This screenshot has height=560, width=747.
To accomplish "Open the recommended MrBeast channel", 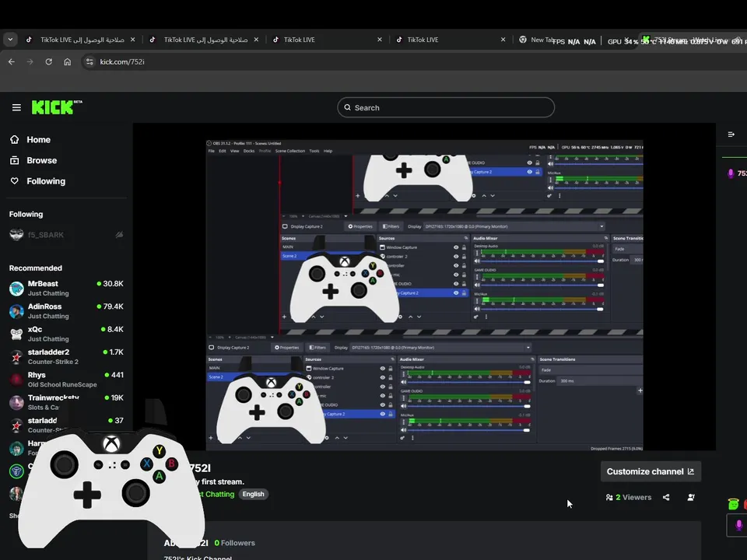I will [x=66, y=288].
